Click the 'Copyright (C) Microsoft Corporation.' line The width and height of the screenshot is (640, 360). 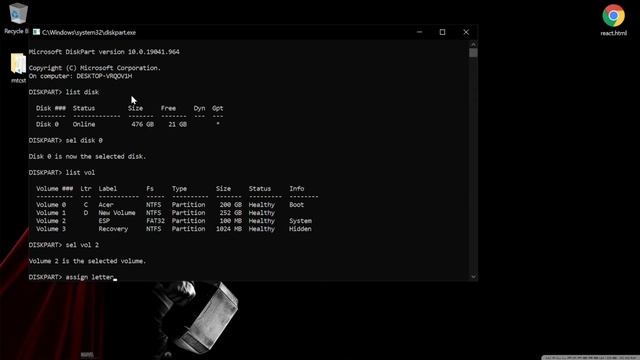tap(95, 68)
